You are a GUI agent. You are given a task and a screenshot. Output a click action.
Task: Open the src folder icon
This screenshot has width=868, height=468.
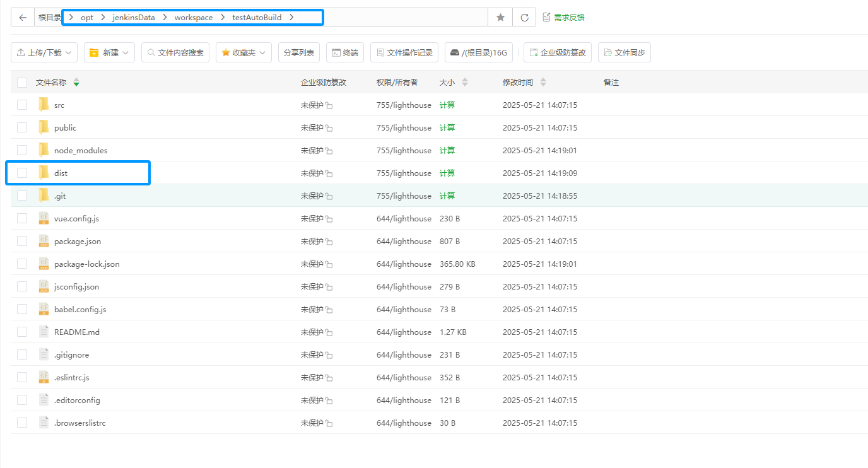tap(44, 105)
